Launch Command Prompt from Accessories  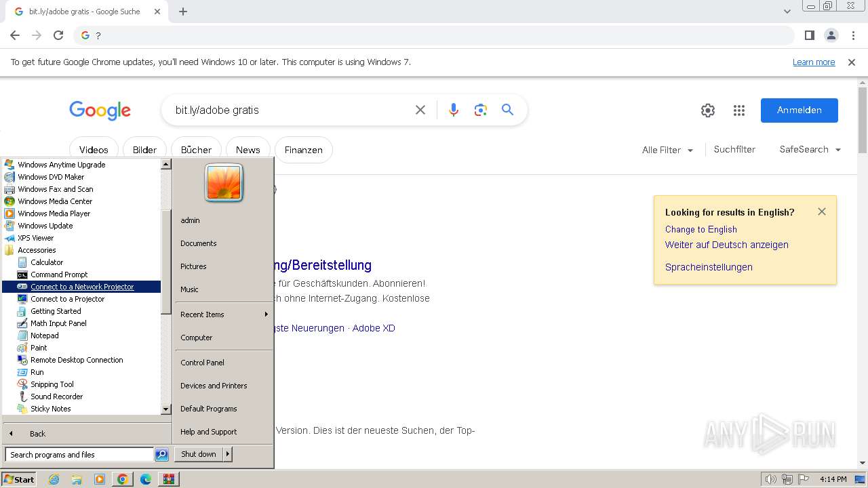(x=59, y=274)
